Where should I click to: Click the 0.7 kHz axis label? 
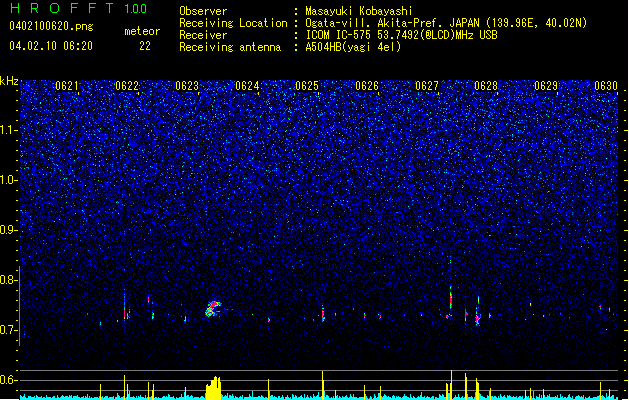(8, 330)
